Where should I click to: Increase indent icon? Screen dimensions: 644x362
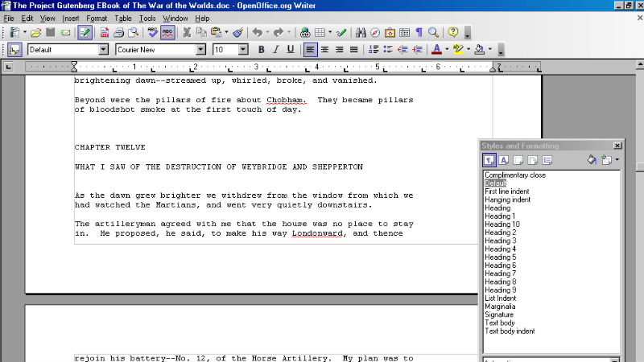[417, 50]
